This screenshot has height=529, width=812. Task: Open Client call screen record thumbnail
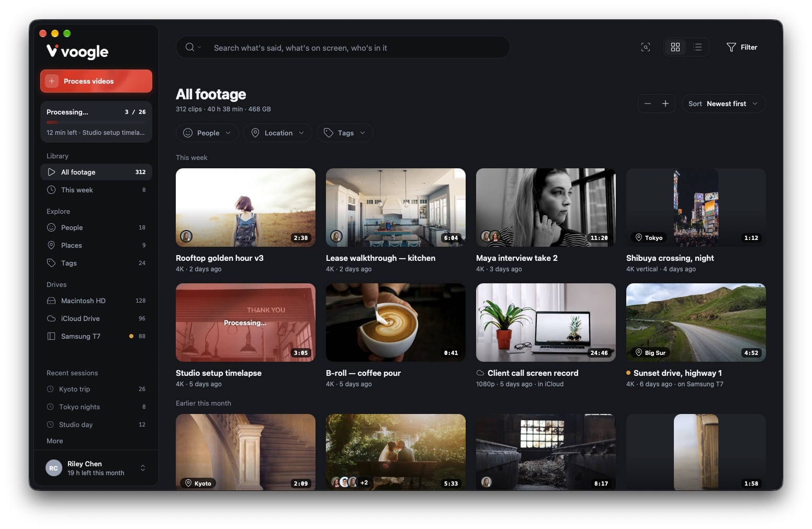(546, 323)
